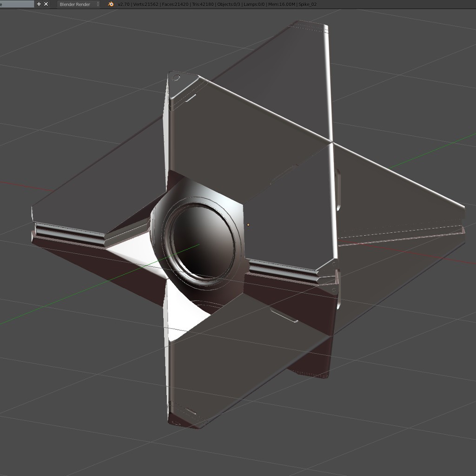This screenshot has width=476, height=476.
Task: Click the Blender logo icon in the header
Action: (x=111, y=4)
